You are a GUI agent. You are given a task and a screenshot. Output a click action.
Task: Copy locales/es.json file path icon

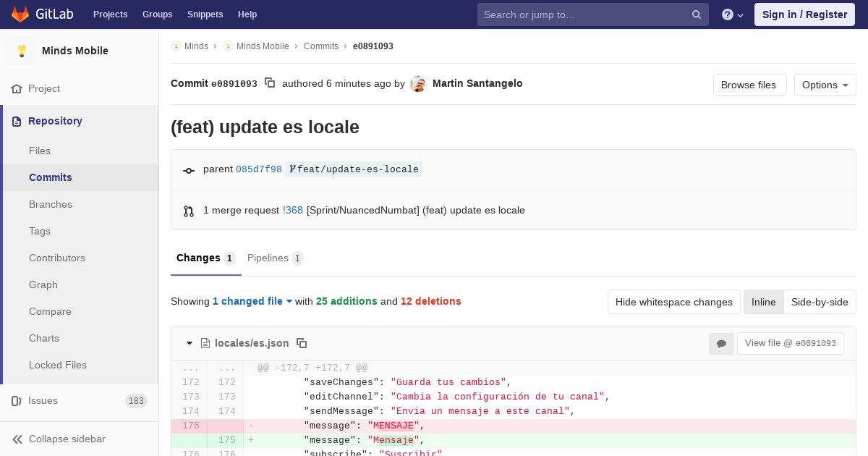coord(302,343)
